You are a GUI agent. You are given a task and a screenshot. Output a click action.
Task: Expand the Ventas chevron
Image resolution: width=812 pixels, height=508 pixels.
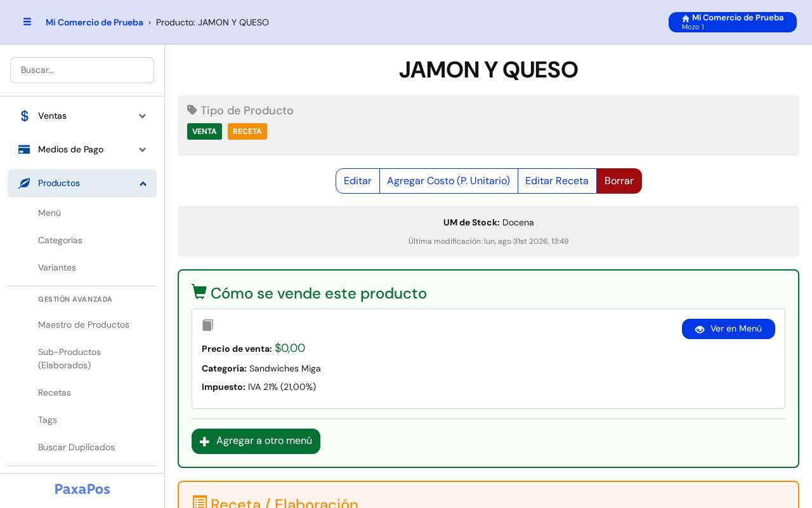click(x=143, y=116)
